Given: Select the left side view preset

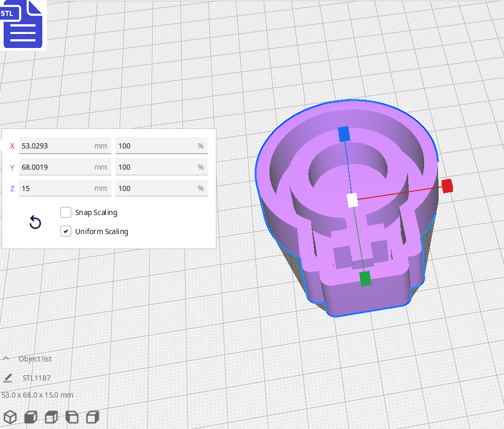Looking at the screenshot, I should point(72,417).
